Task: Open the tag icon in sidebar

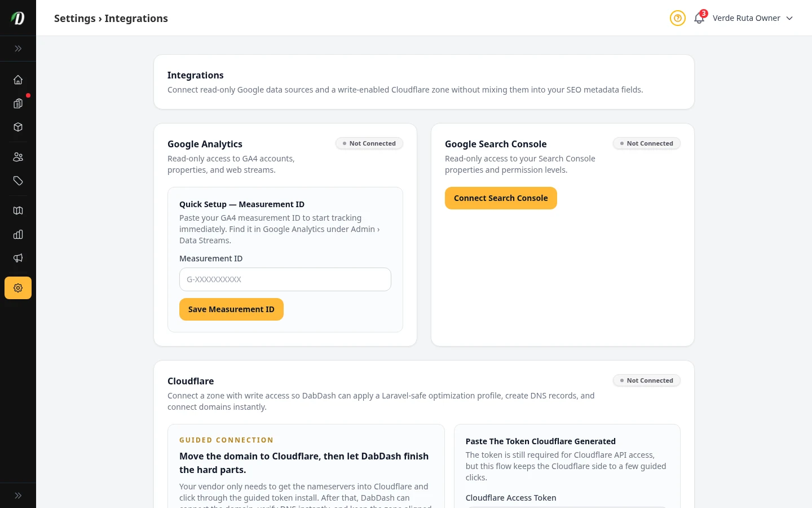Action: (18, 181)
